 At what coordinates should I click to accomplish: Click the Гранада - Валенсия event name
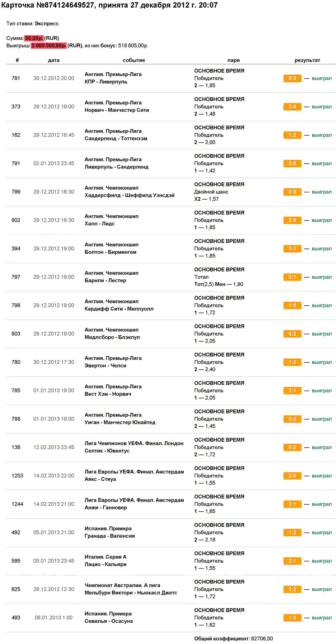point(110,536)
